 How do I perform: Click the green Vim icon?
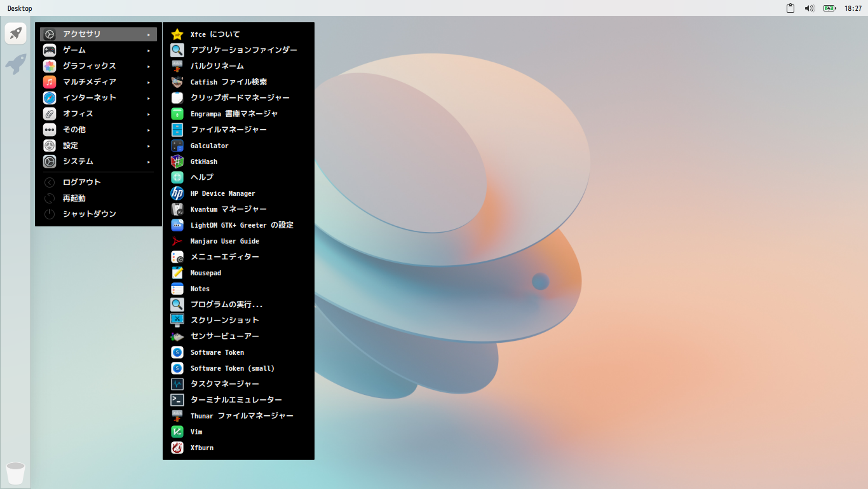(177, 432)
